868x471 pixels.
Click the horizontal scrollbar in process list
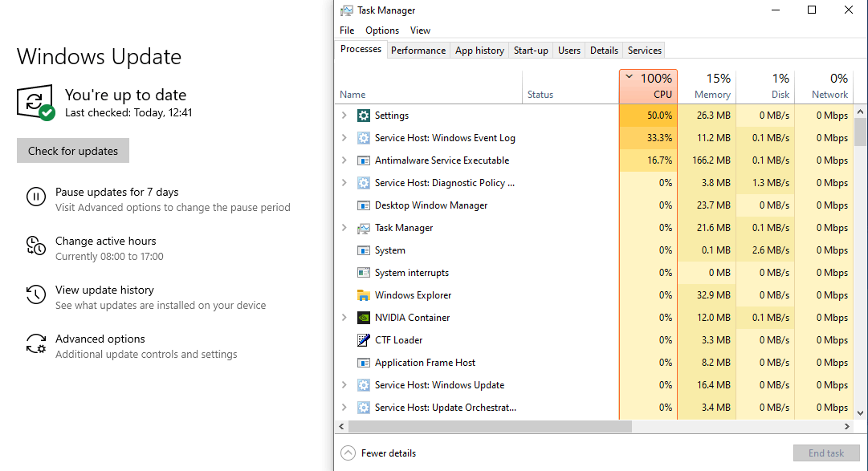click(x=489, y=427)
